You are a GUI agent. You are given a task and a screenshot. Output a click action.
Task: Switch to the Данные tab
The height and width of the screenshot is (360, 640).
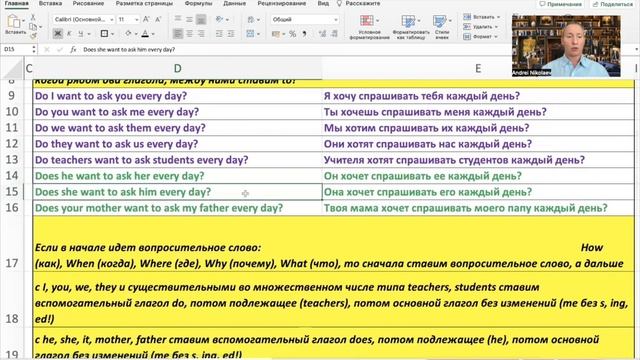(x=235, y=3)
